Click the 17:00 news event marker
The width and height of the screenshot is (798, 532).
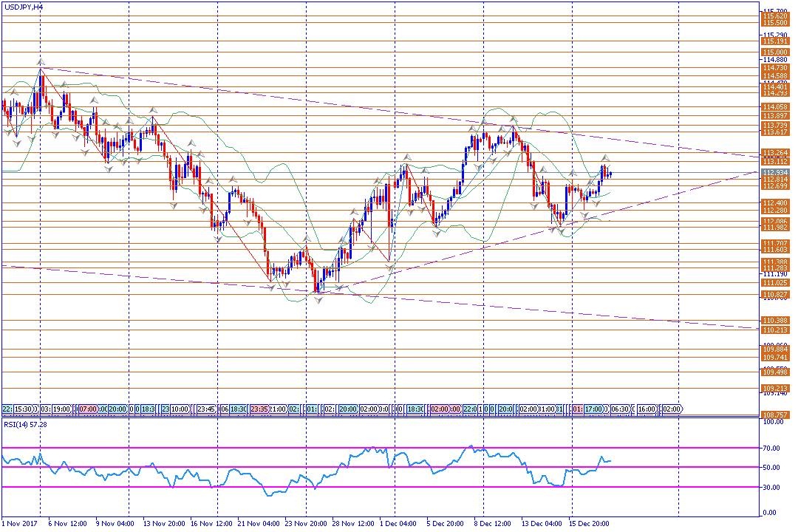(594, 409)
